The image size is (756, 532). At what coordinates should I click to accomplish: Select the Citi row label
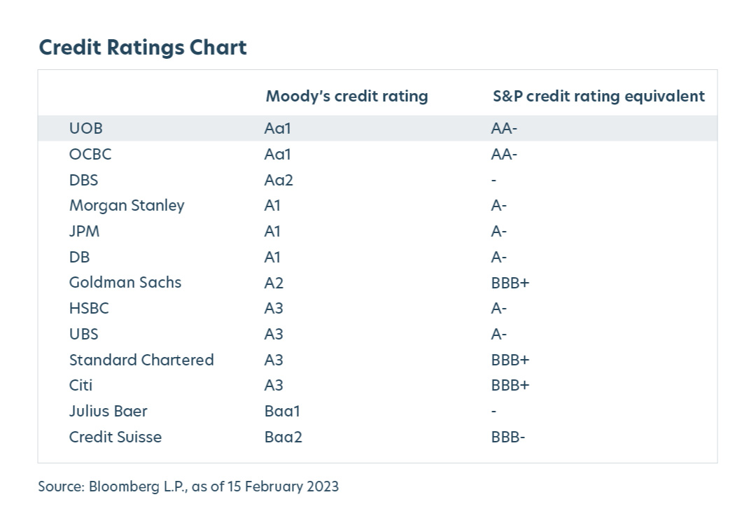coord(80,385)
